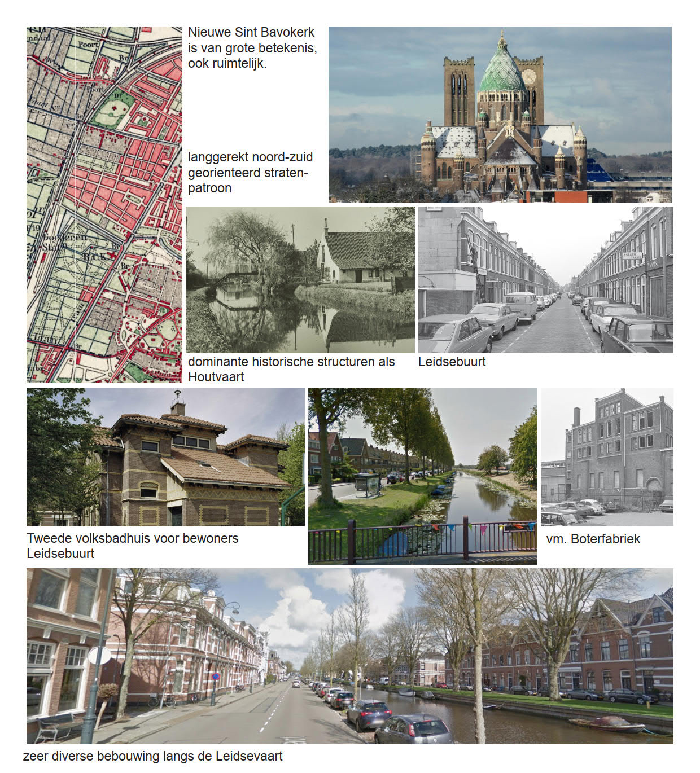
Task: Click the former Boterfabriek building photo
Action: [607, 457]
